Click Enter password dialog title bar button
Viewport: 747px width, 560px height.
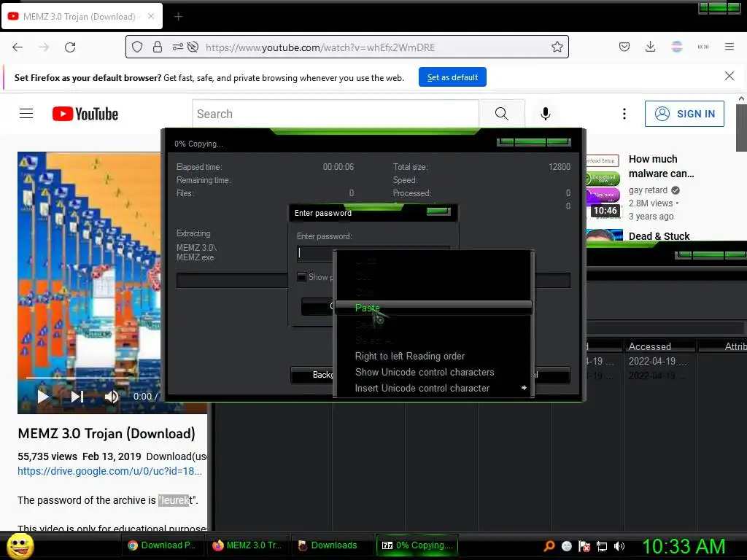[438, 211]
